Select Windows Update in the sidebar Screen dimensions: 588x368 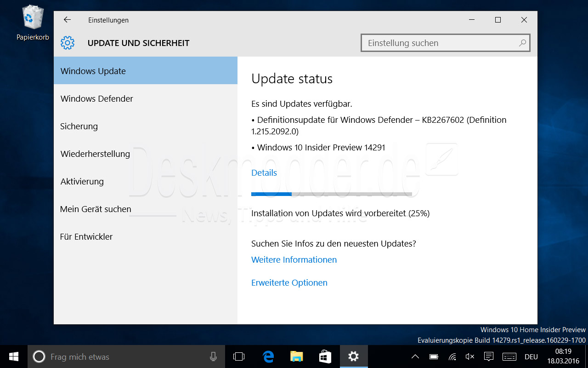click(x=146, y=71)
